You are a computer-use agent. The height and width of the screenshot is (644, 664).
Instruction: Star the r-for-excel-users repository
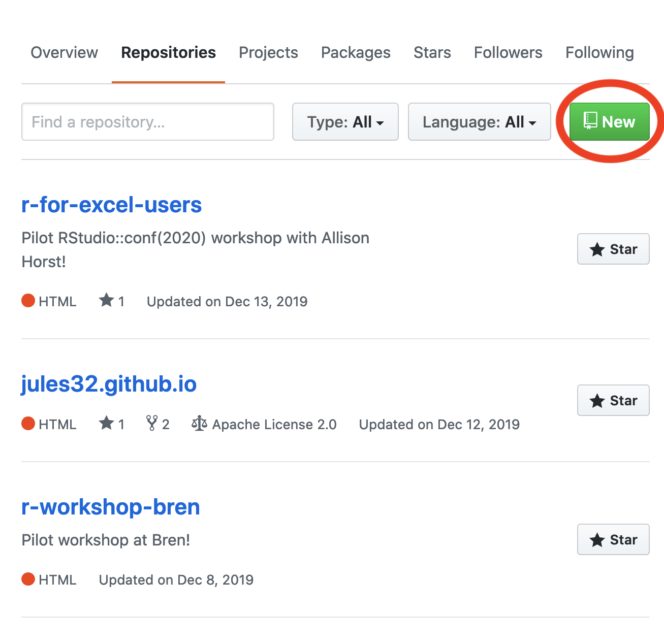coord(613,249)
